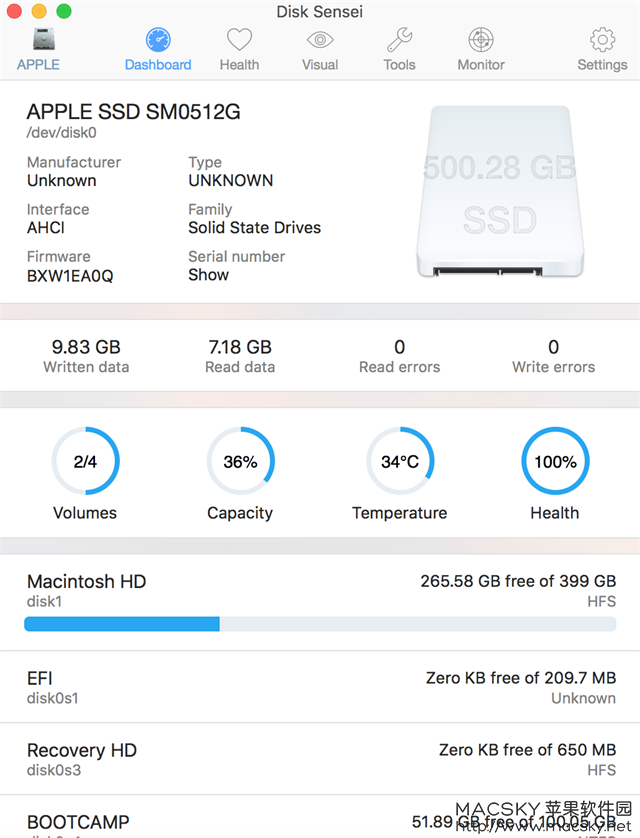The width and height of the screenshot is (640, 838).
Task: Click the SSD drive illustration
Action: click(500, 191)
